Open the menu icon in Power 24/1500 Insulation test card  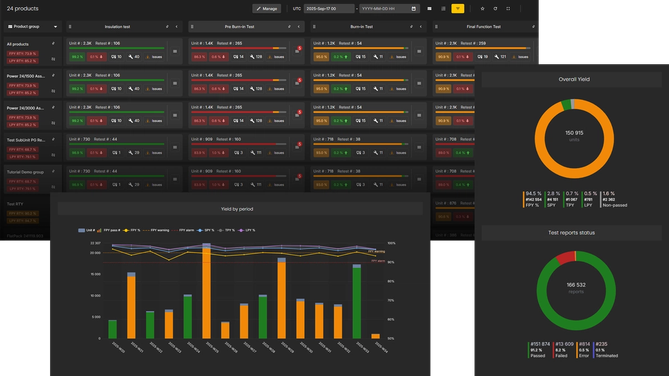click(x=175, y=83)
